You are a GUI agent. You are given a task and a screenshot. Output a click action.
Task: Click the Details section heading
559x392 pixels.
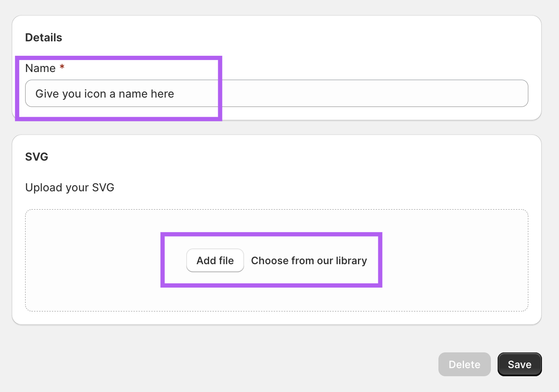coord(43,37)
